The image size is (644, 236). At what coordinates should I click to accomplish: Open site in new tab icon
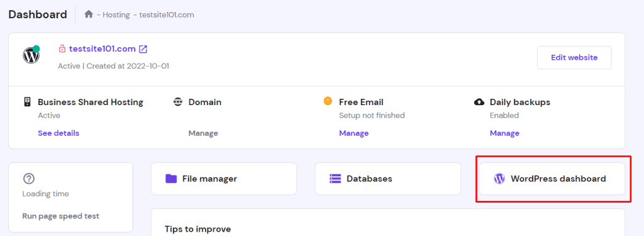(x=143, y=49)
